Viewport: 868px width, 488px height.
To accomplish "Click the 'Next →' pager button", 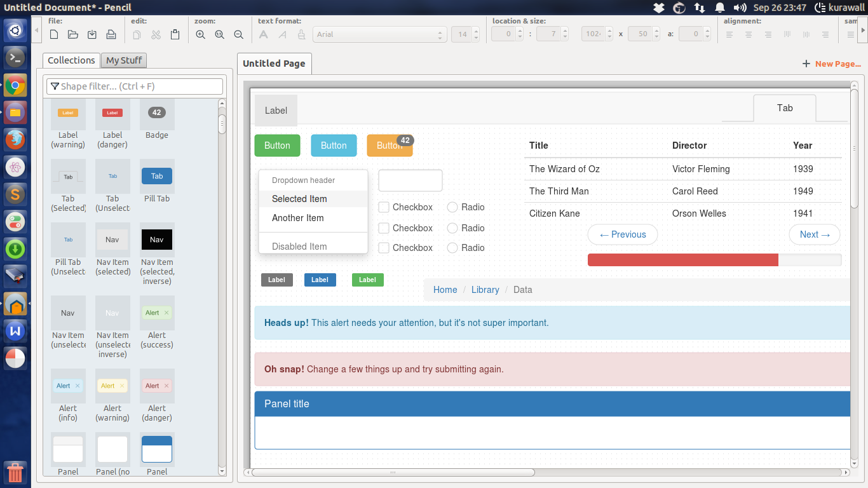I will tap(815, 234).
